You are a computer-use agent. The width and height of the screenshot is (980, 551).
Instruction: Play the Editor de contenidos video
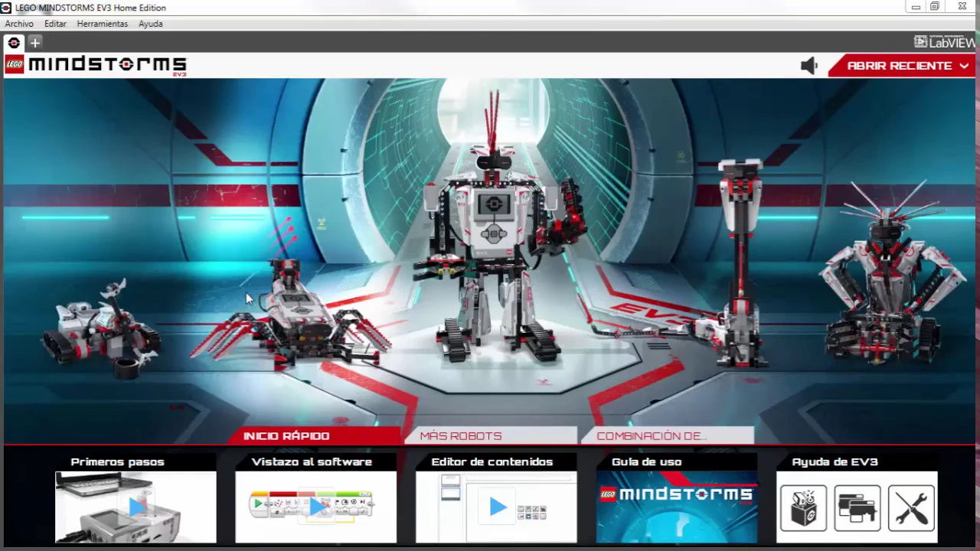[496, 507]
